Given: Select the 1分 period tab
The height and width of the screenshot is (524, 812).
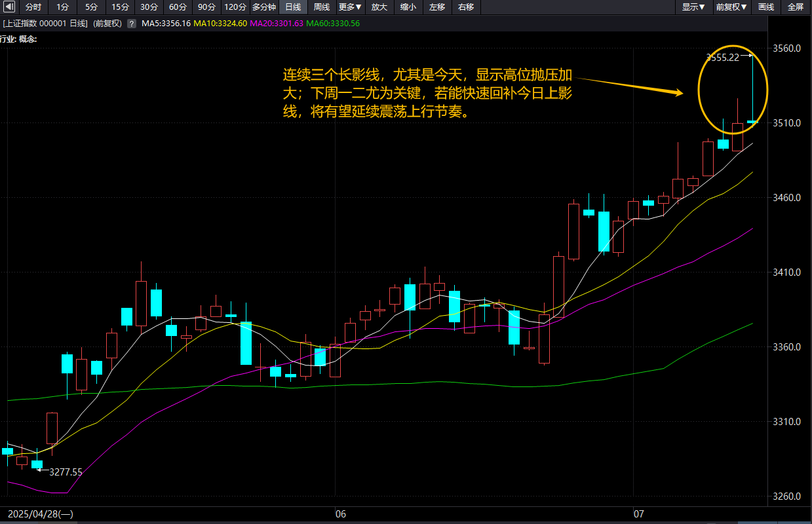Looking at the screenshot, I should 62,7.
